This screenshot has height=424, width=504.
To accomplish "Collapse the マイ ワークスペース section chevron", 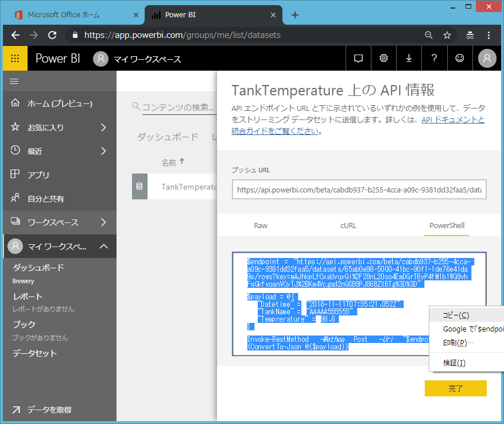I will click(x=103, y=246).
